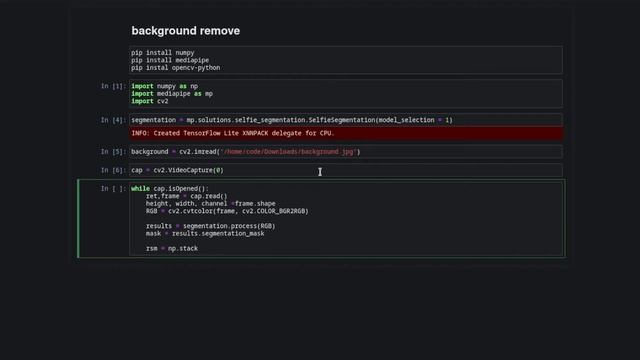The height and width of the screenshot is (360, 640).
Task: Click the 'import cv2' line
Action: click(x=149, y=101)
